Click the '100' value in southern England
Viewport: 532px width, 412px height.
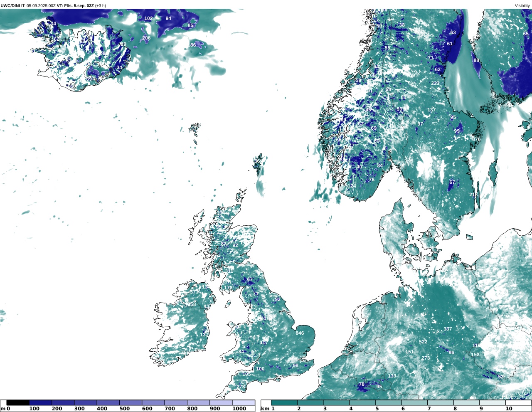tap(260, 369)
